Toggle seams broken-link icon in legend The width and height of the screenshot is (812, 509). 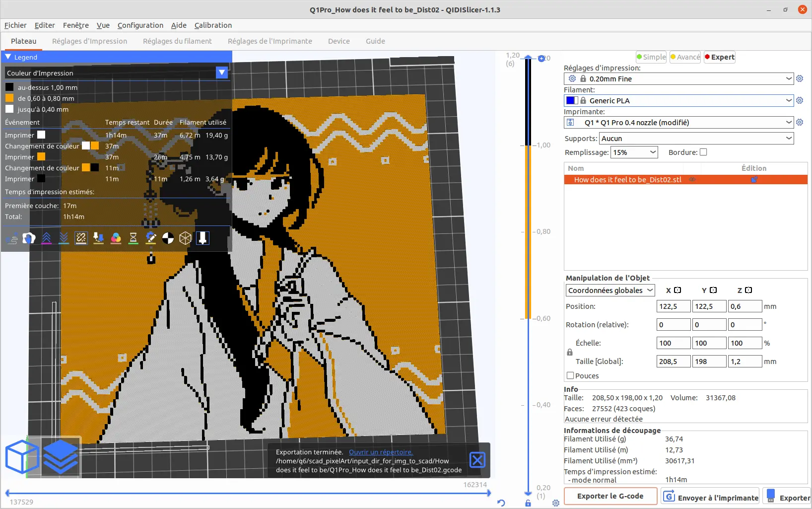click(x=81, y=239)
